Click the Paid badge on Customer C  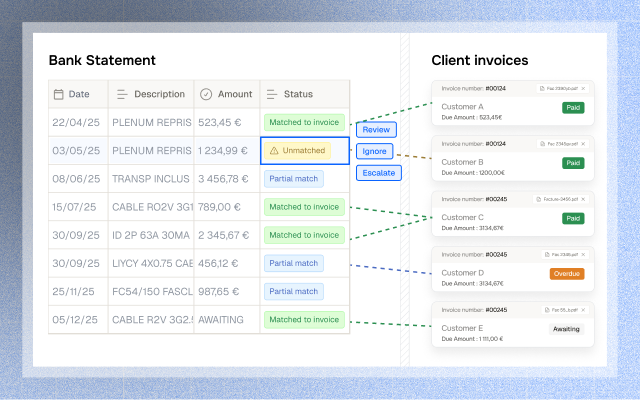[573, 218]
